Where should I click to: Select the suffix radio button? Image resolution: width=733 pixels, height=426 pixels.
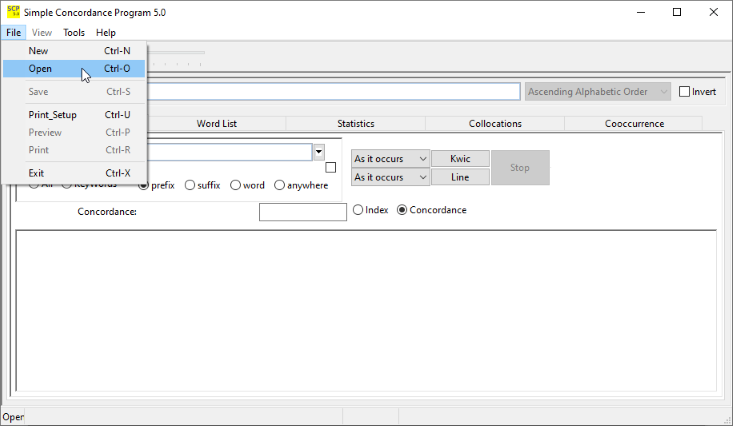pyautogui.click(x=190, y=185)
